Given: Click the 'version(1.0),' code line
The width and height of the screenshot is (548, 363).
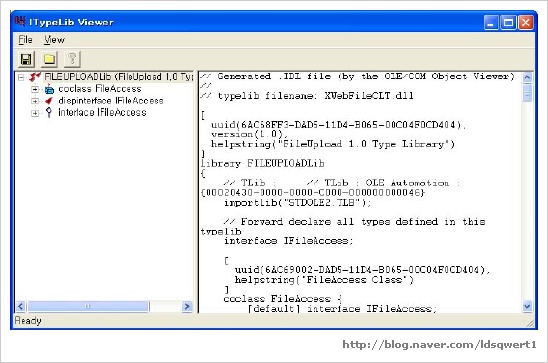Looking at the screenshot, I should [x=250, y=134].
